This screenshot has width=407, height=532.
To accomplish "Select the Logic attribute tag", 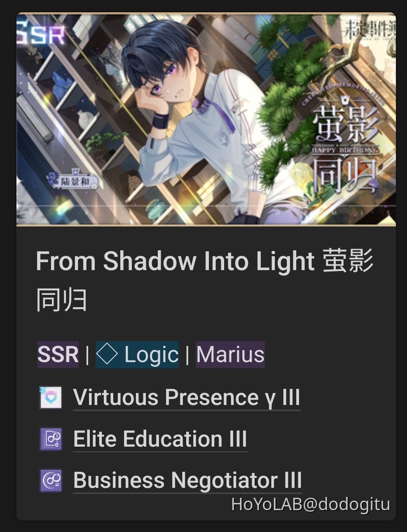I will (137, 355).
